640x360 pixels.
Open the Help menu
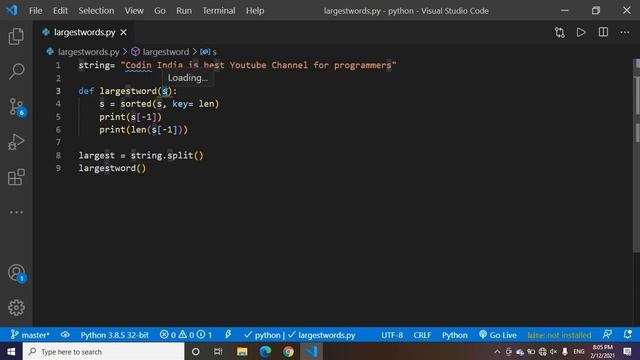255,11
